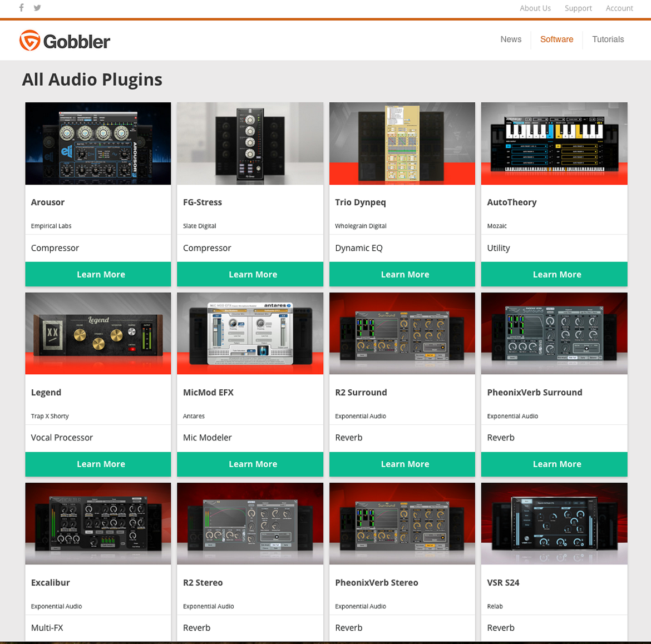The image size is (651, 644).
Task: View the R2 Stereo plugin image
Action: pos(250,523)
